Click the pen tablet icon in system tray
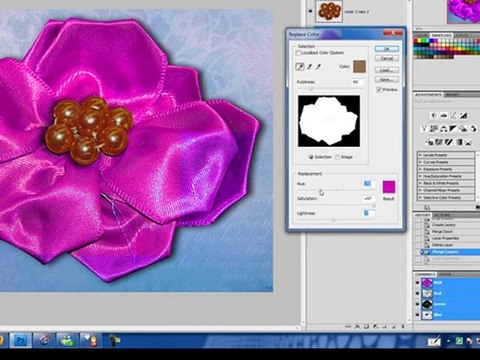This screenshot has width=480, height=360. point(434,341)
